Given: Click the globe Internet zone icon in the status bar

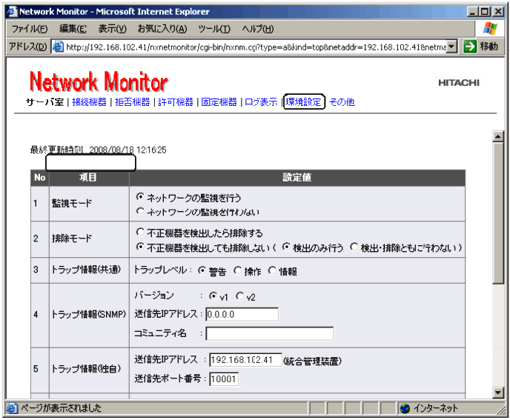Looking at the screenshot, I should pos(405,408).
